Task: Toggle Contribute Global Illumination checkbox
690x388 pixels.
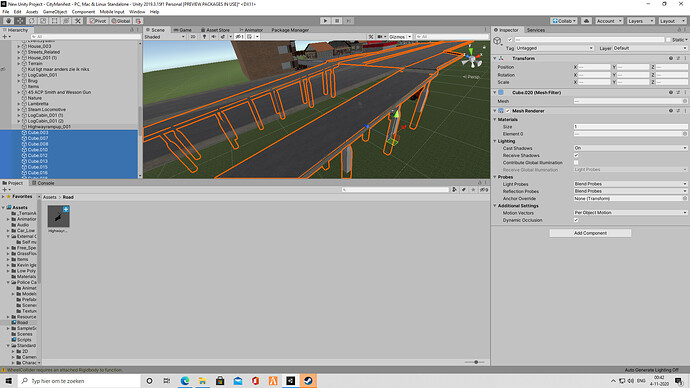Action: [576, 163]
